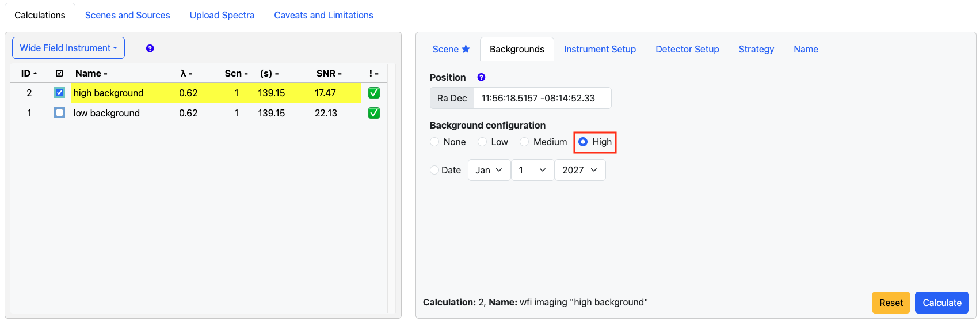Click the green status checkmark for high background
Screen dimensions: 980x321
(373, 93)
